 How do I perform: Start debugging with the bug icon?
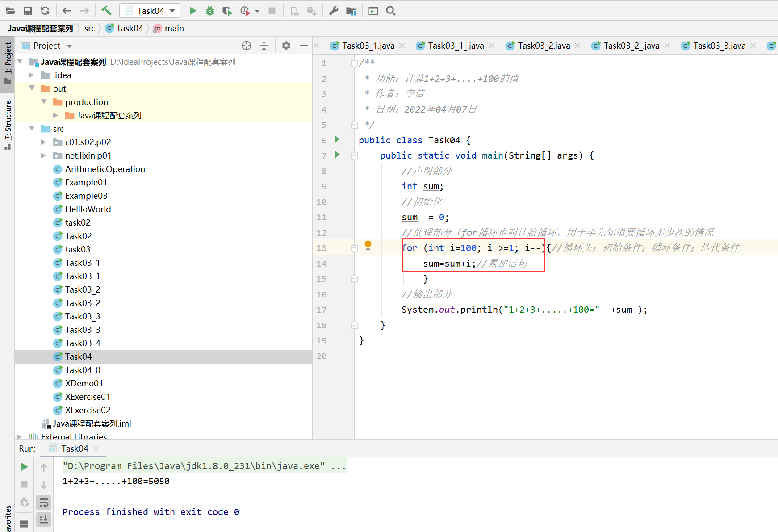click(x=209, y=11)
